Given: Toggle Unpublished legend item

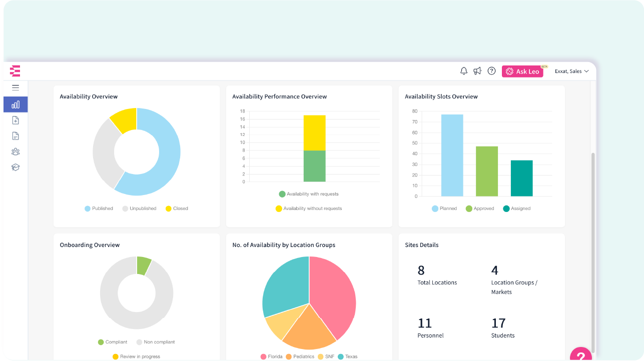Looking at the screenshot, I should [x=139, y=208].
